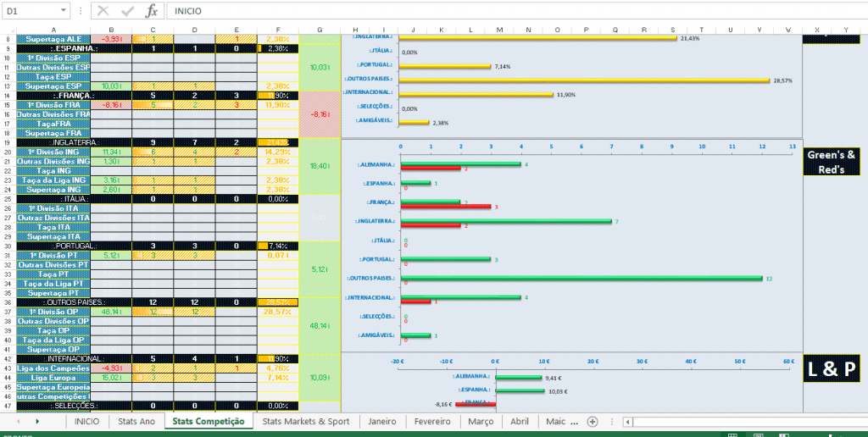This screenshot has height=437, width=868.
Task: Click the next sheet tabs scroll arrow
Action: (x=37, y=422)
